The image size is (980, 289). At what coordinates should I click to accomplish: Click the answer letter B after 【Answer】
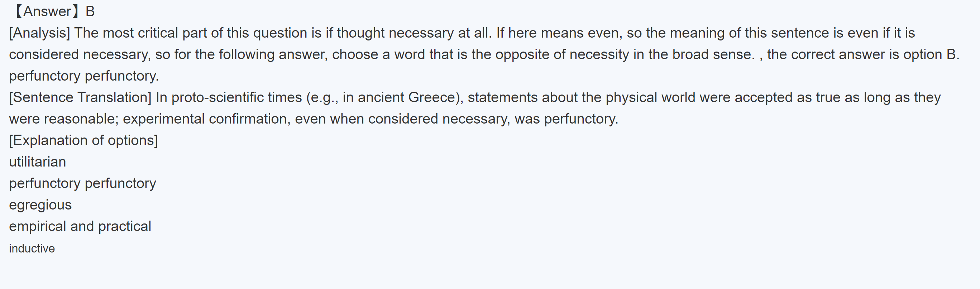point(90,11)
